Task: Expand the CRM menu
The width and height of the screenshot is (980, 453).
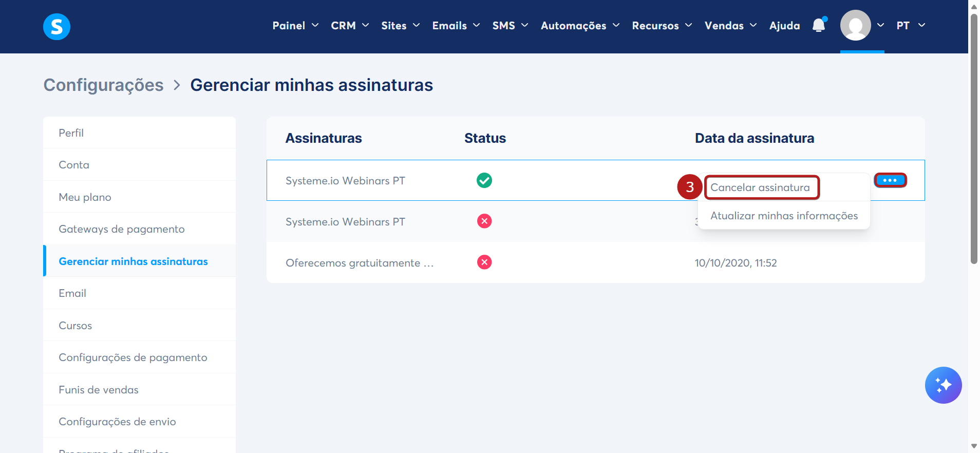Action: tap(350, 26)
